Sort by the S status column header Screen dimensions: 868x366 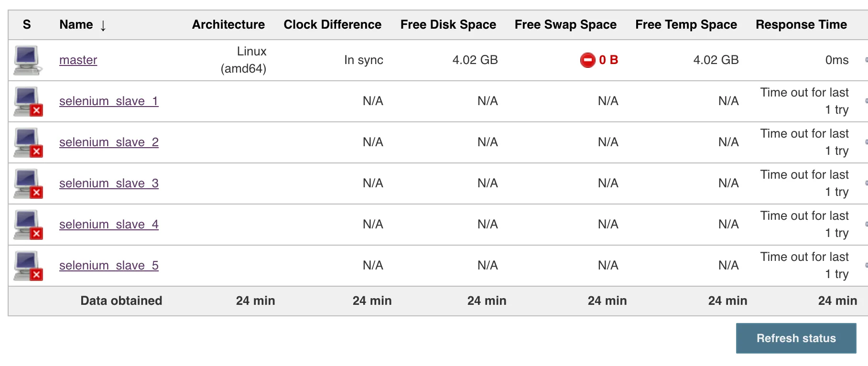coord(27,25)
